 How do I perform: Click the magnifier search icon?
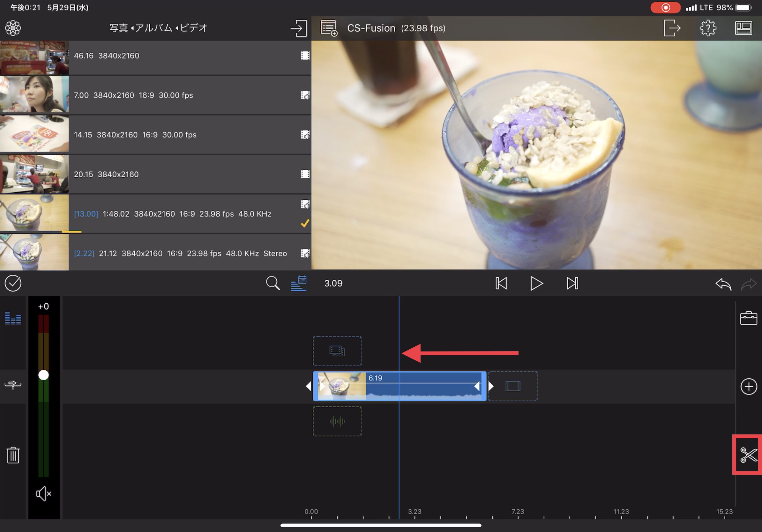click(273, 283)
